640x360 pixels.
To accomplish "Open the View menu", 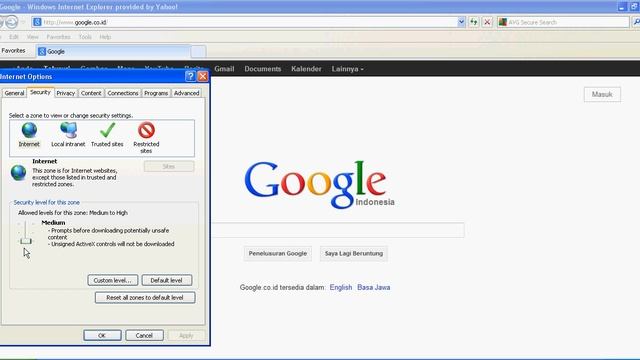I will [32, 37].
